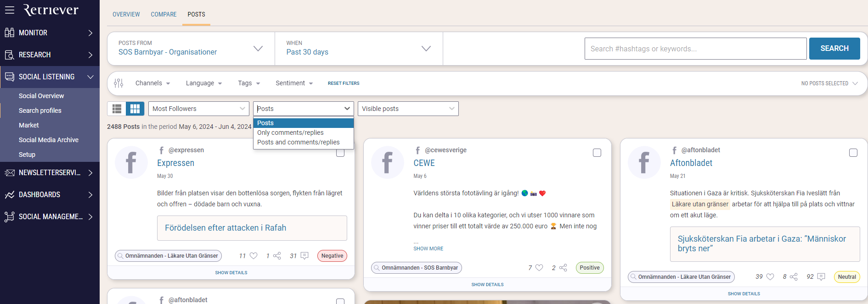Viewport: 868px width, 304px height.
Task: Open the When period dropdown
Action: [x=359, y=48]
